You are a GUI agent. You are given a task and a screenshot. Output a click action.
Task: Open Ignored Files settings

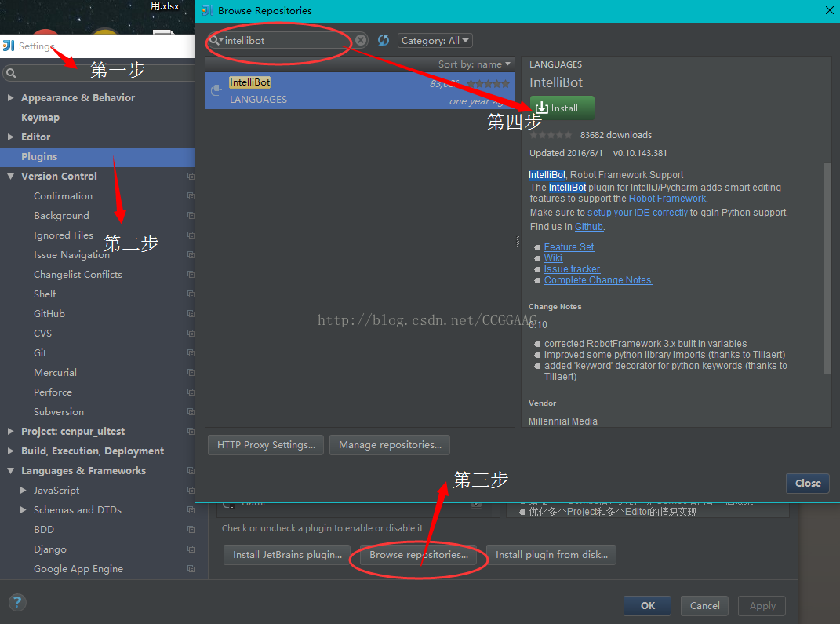[x=64, y=235]
